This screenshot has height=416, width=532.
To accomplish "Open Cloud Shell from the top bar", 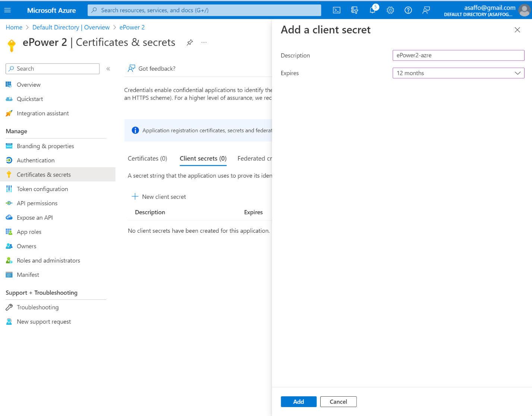I will point(337,10).
